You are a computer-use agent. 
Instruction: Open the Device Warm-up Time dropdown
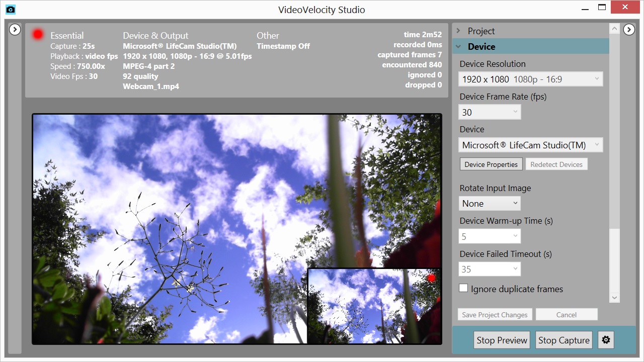pyautogui.click(x=490, y=236)
